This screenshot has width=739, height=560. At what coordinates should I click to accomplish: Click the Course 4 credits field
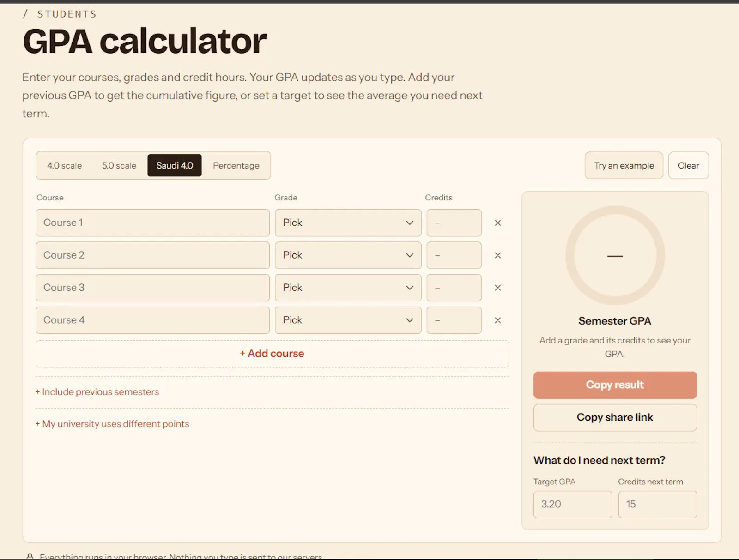(454, 320)
